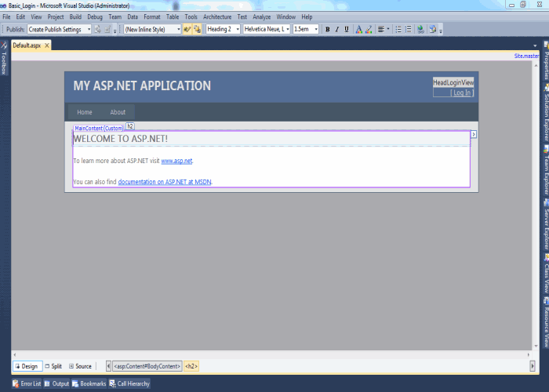The height and width of the screenshot is (392, 549).
Task: Open the background highlight color tool
Action: point(369,30)
